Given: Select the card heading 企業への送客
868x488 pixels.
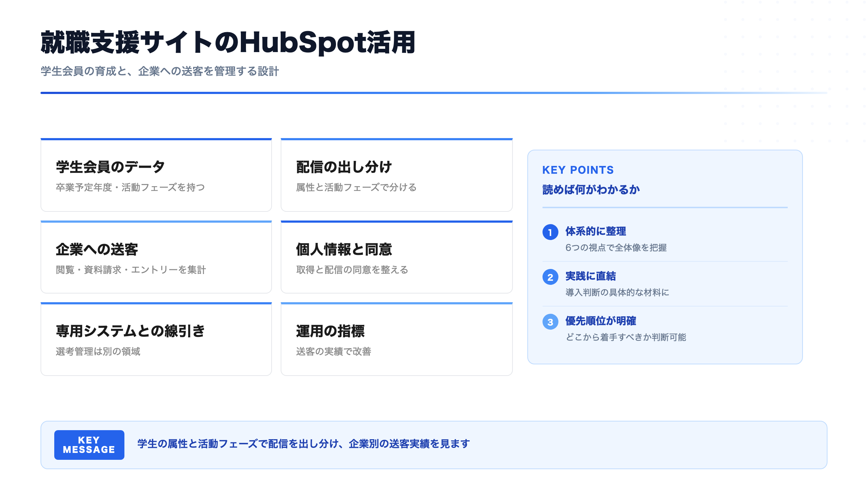Looking at the screenshot, I should click(97, 249).
